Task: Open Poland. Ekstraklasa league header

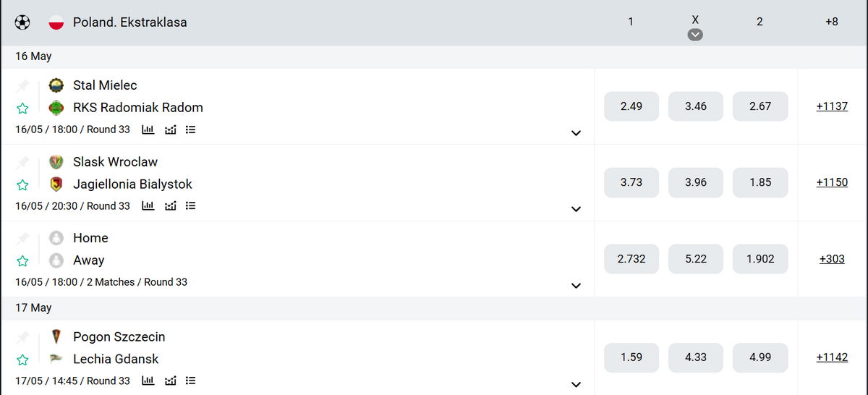Action: coord(130,22)
